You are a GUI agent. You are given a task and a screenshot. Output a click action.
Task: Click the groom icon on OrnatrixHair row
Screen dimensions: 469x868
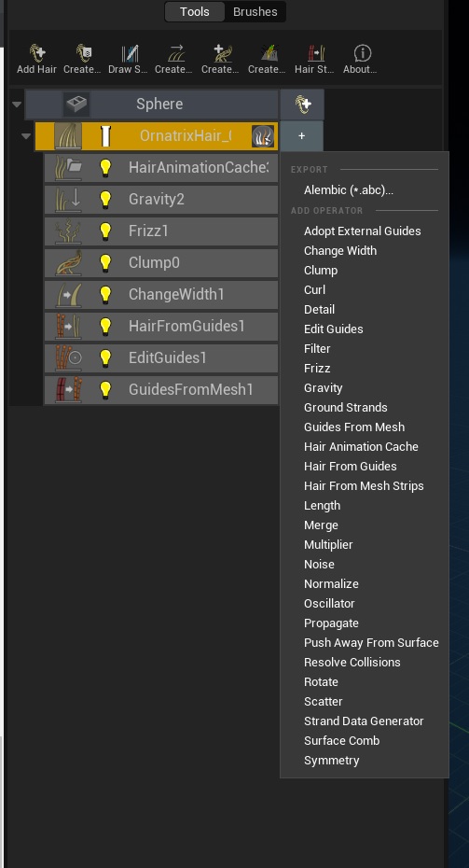pyautogui.click(x=263, y=136)
